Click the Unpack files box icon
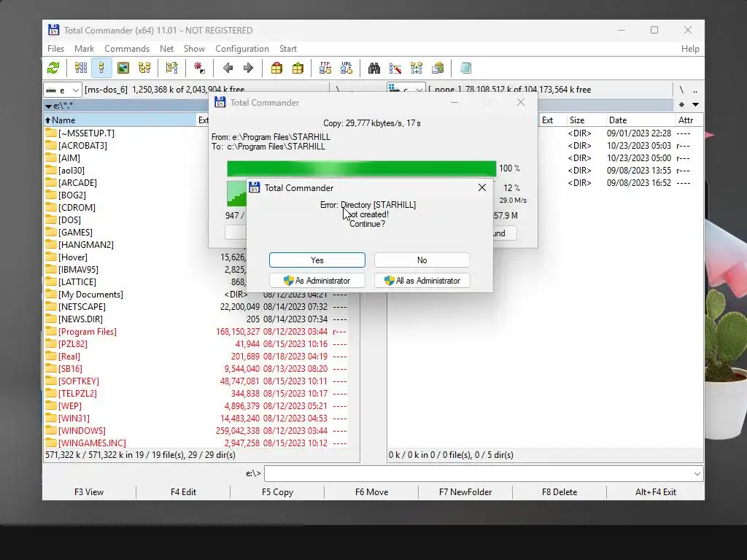Viewport: 747px width, 560px height. [x=298, y=68]
